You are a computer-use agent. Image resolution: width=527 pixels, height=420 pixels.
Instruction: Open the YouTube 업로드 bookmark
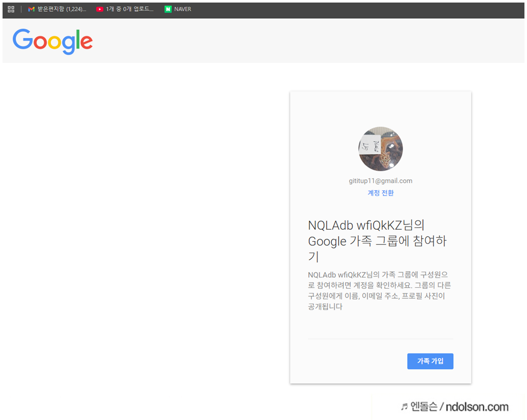(125, 9)
